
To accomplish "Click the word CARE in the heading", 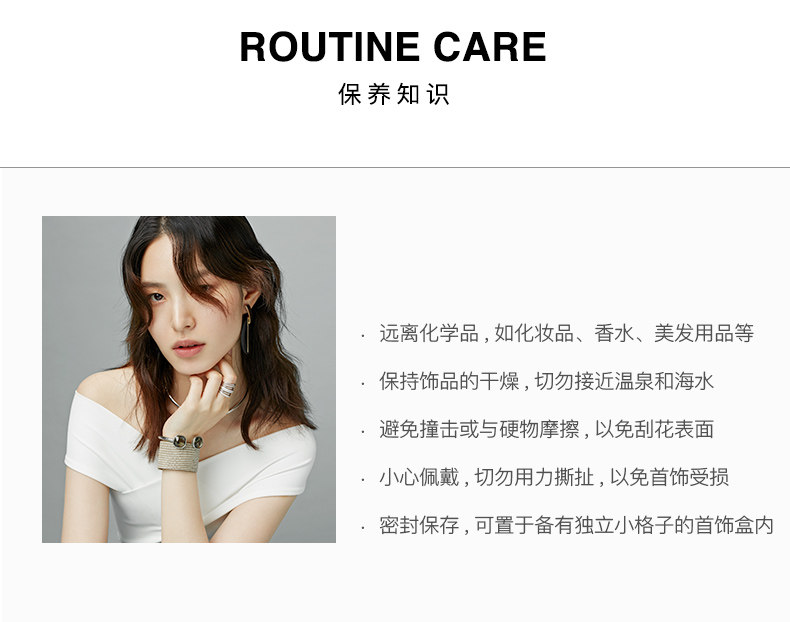I will point(490,47).
